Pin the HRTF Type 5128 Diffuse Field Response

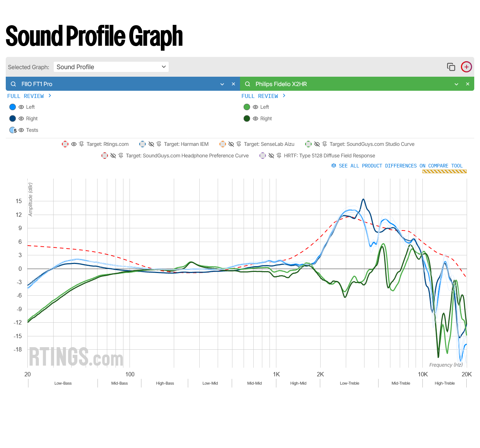click(x=279, y=156)
